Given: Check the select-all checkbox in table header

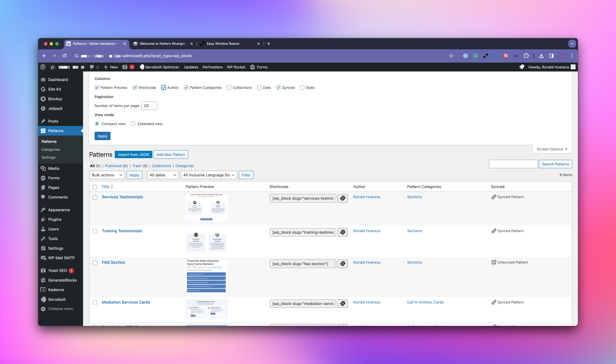Looking at the screenshot, I should pyautogui.click(x=95, y=187).
